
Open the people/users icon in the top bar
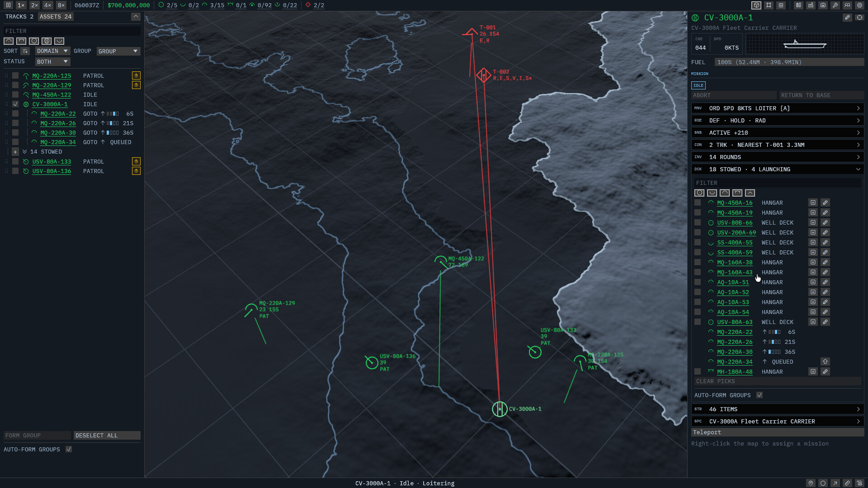click(x=848, y=5)
